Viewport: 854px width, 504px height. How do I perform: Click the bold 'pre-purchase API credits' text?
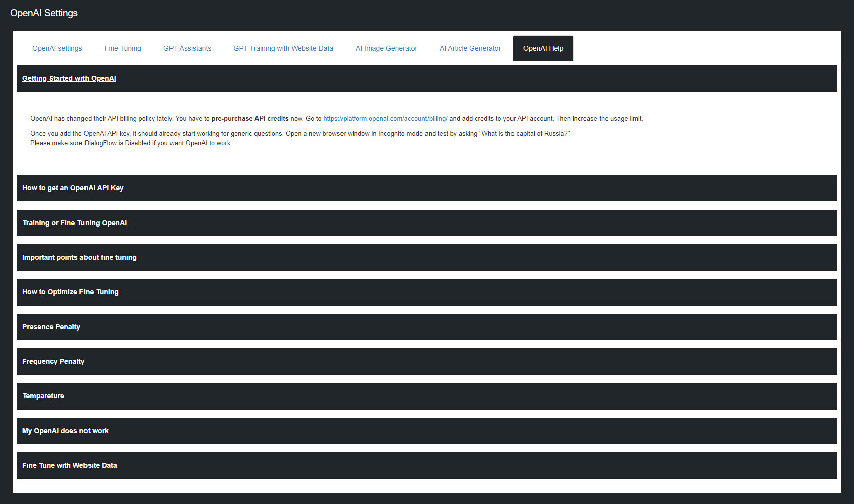click(250, 119)
